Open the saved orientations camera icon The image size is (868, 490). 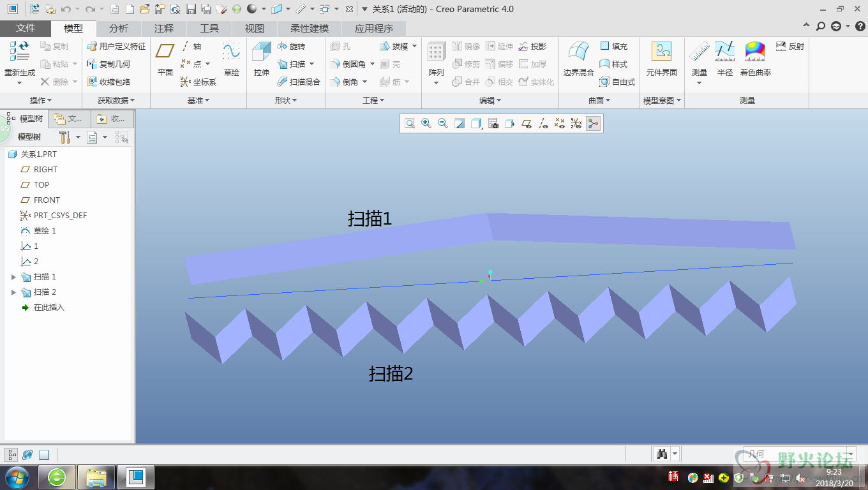click(x=493, y=124)
